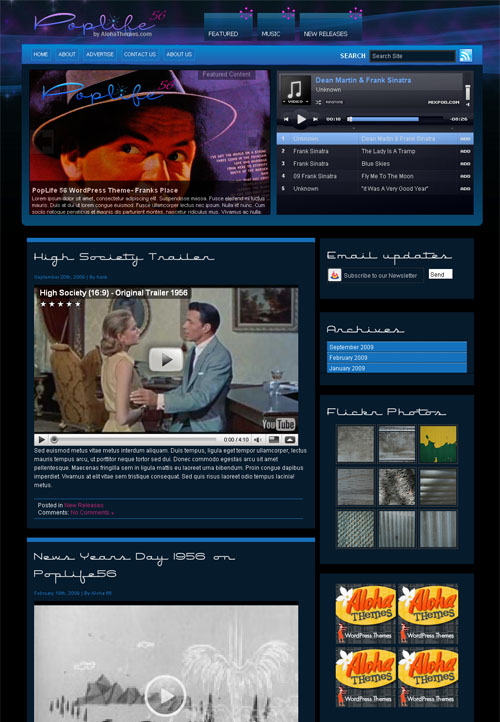Open ABOUT US in the navigation bar

[x=179, y=54]
